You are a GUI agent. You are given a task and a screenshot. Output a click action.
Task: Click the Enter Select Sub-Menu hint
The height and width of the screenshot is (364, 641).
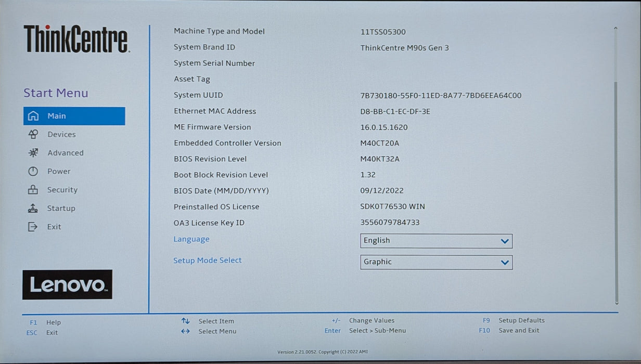(365, 330)
